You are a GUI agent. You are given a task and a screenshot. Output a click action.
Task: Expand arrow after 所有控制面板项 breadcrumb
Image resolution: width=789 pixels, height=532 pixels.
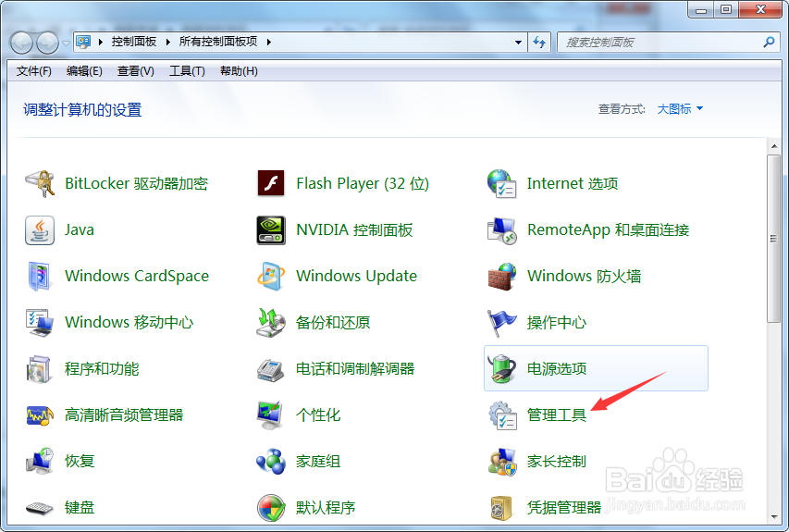269,43
